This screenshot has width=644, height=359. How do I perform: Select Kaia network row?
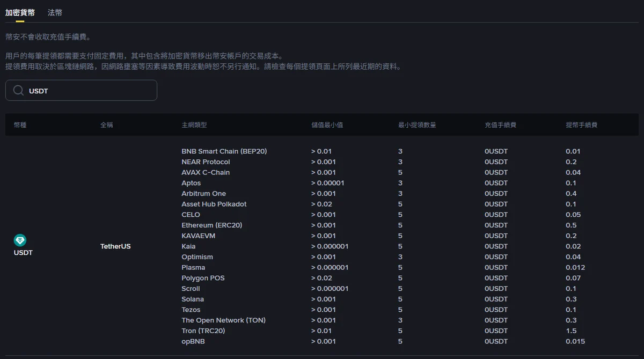(188, 246)
